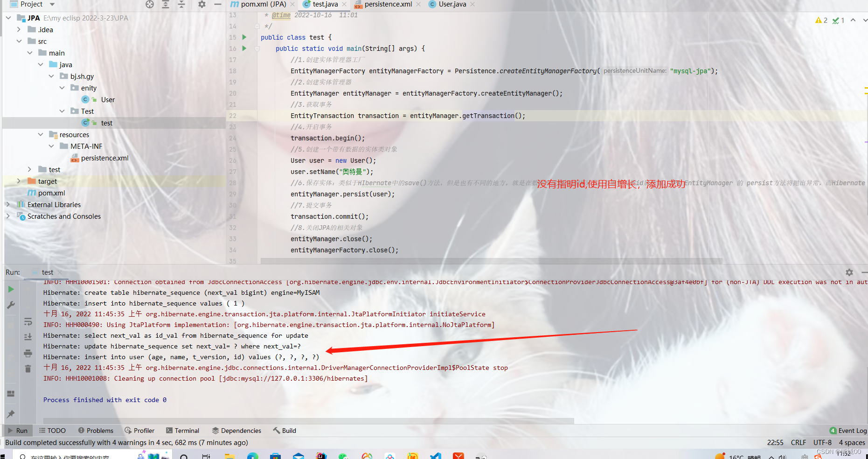Click the CRLF line separator status

799,443
